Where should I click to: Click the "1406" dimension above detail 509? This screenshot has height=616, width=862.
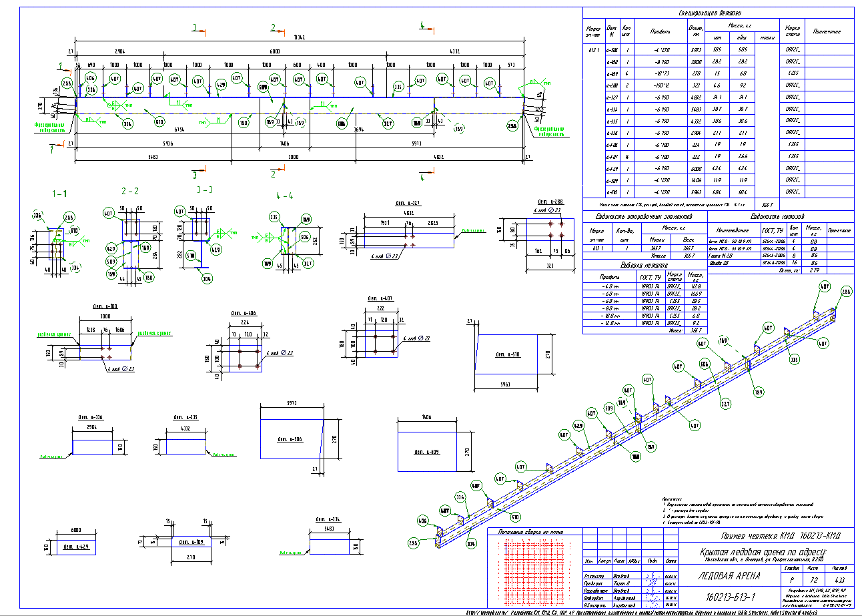(427, 416)
